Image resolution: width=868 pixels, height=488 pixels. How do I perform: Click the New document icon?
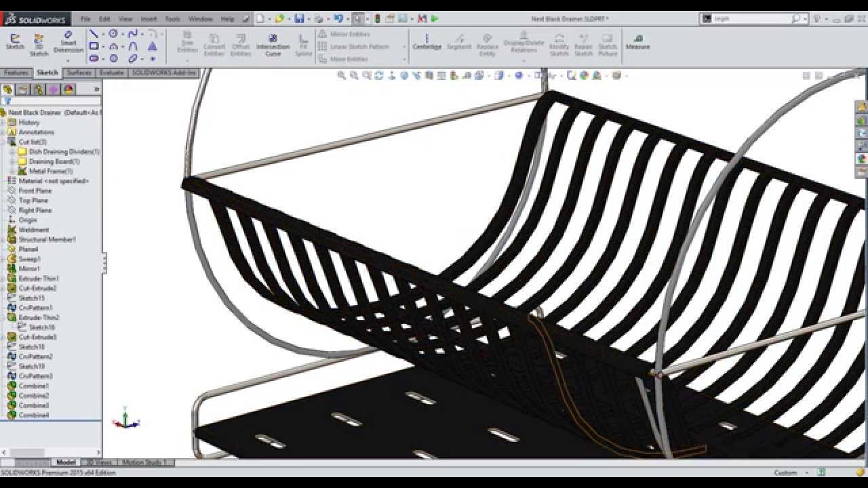260,19
